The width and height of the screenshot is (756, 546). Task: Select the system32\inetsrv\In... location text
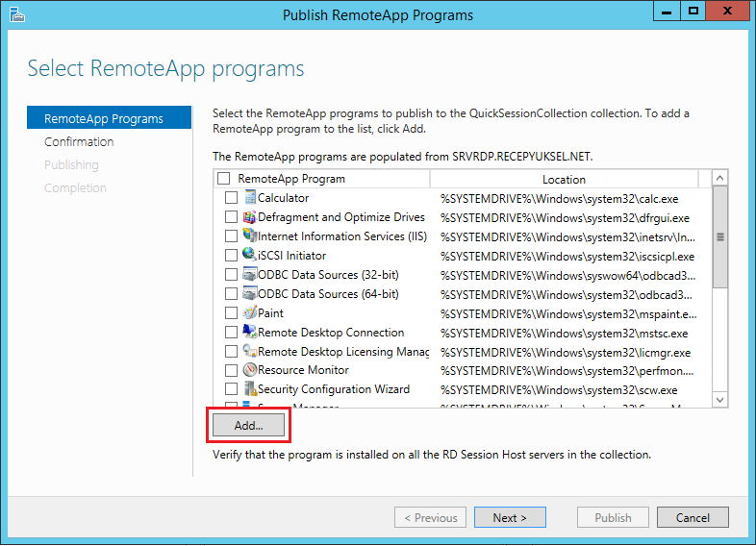pyautogui.click(x=567, y=237)
